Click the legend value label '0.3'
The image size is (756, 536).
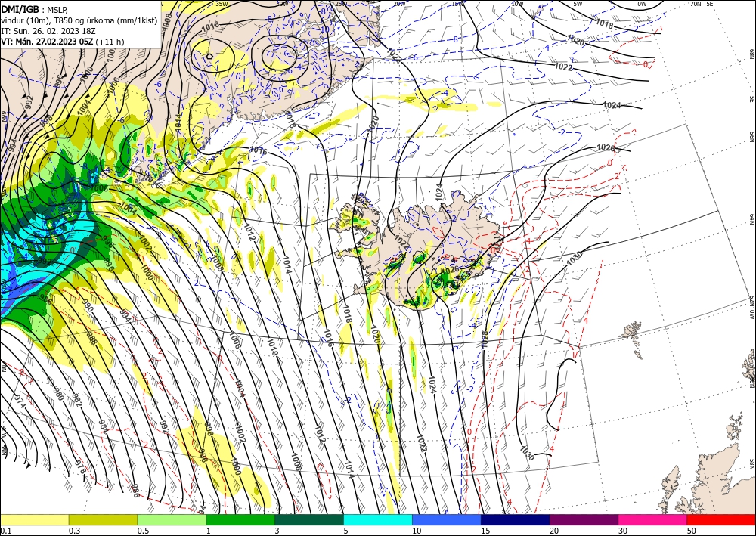[74, 531]
